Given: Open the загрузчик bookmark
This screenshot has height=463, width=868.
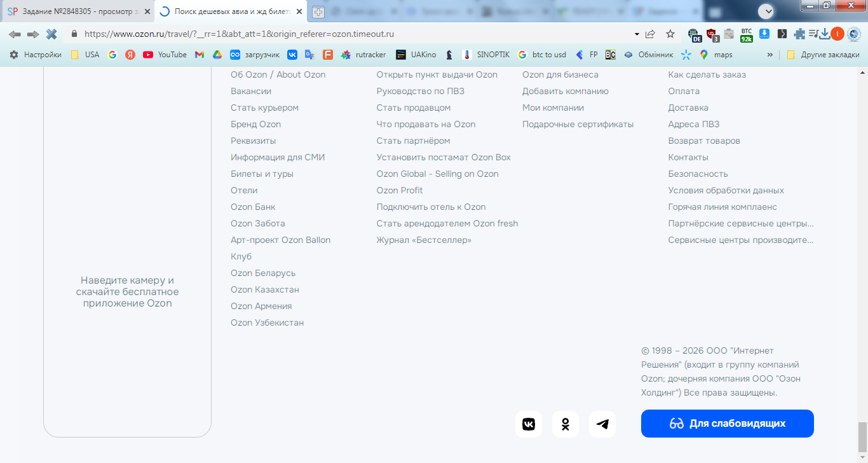Looking at the screenshot, I should [x=255, y=55].
